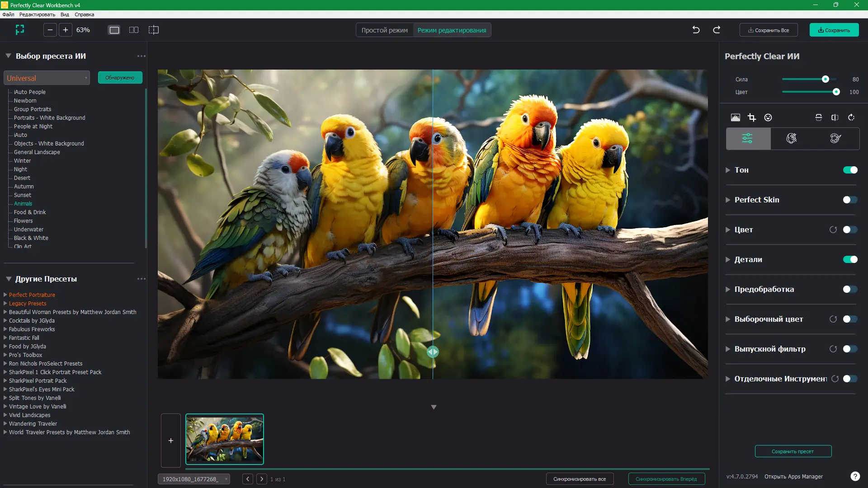
Task: Open help question mark icon
Action: click(x=855, y=476)
